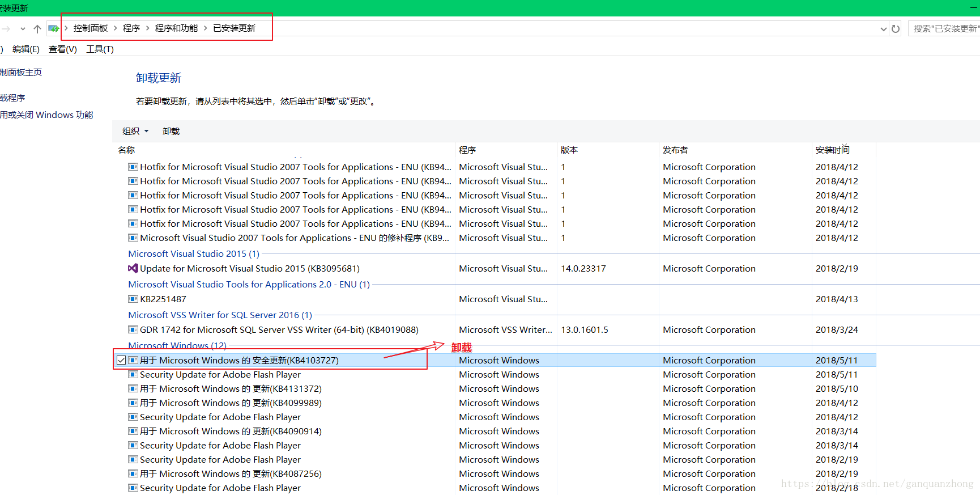Select 用于 Microsoft Windows 的 更新(KB4090914)
Screen dimensions: 980x495
pyautogui.click(x=231, y=431)
